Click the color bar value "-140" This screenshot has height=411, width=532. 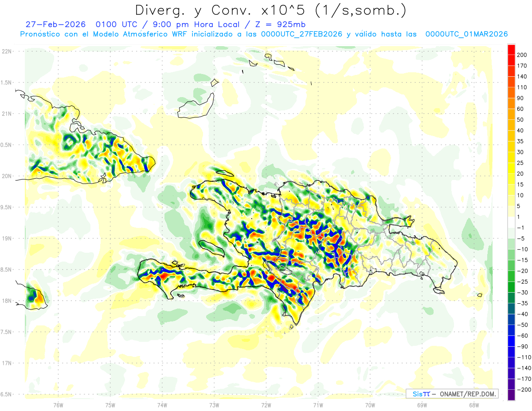click(524, 368)
